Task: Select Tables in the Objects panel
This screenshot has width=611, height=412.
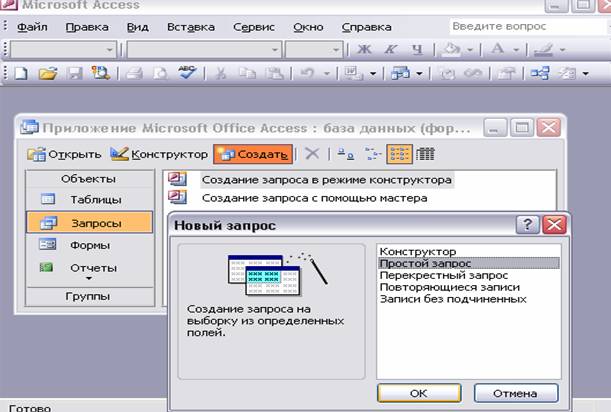Action: (89, 199)
